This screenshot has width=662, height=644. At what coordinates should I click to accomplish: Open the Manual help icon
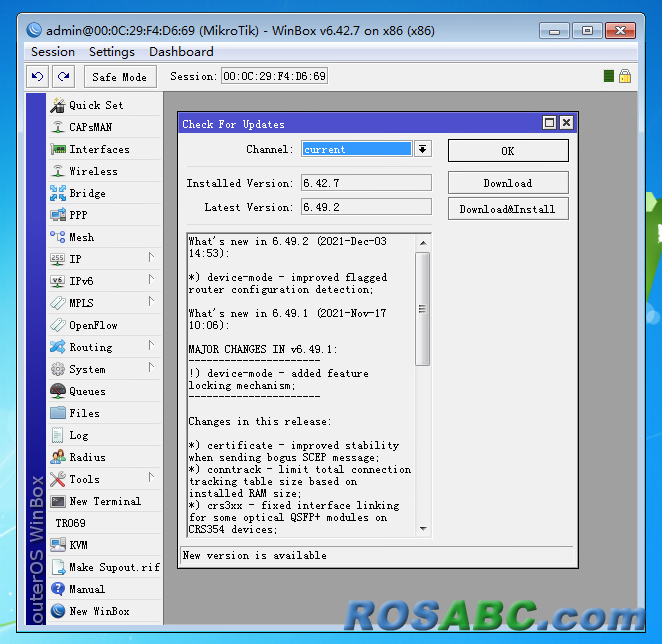click(58, 589)
